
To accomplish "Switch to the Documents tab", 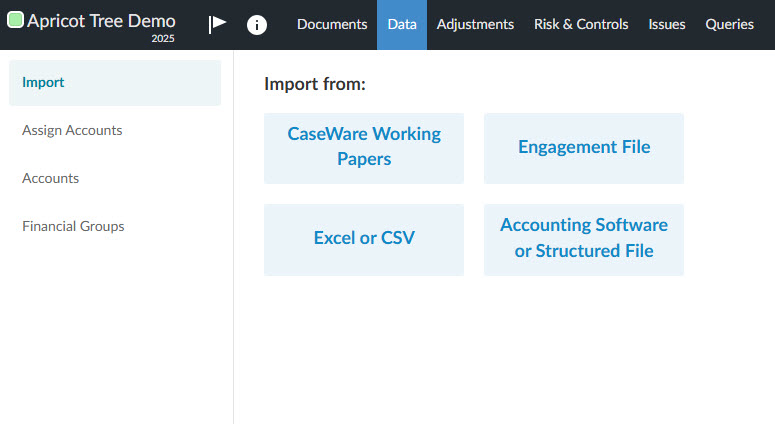I will click(x=332, y=24).
